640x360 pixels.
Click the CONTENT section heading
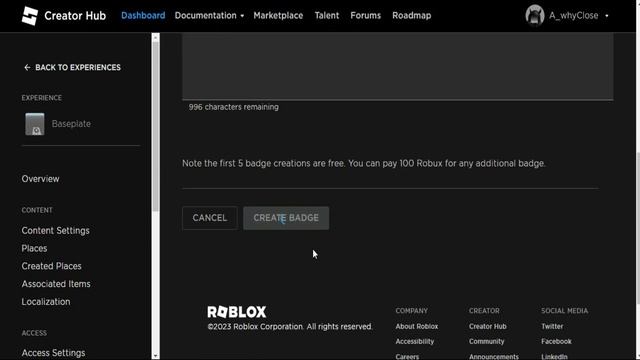[x=37, y=210]
